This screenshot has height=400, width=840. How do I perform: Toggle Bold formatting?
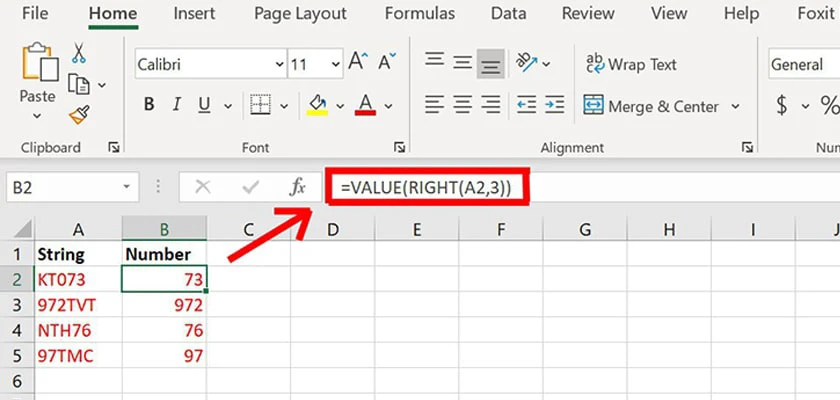pos(149,105)
